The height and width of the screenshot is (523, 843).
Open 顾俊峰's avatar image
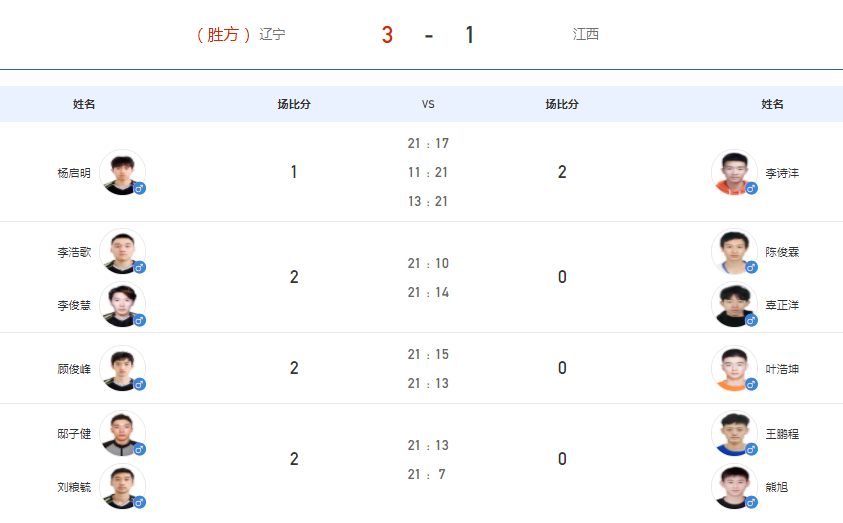tap(123, 368)
